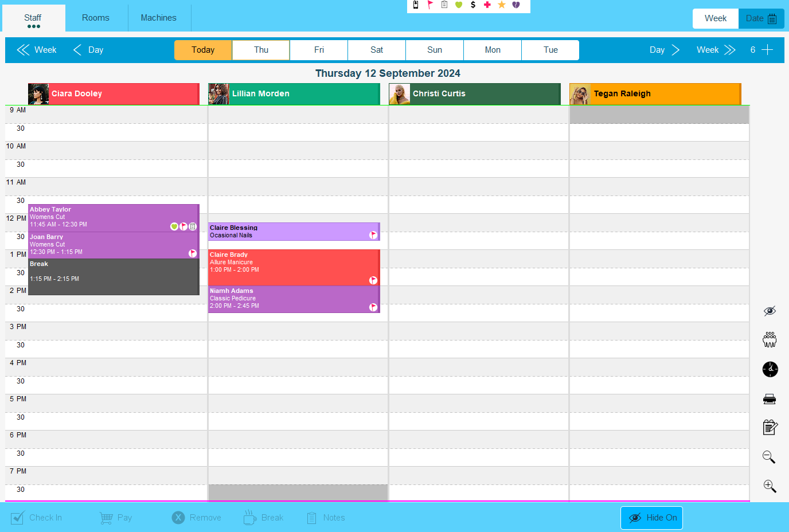Go back one week with double chevron
This screenshot has width=789, height=532.
[23, 50]
